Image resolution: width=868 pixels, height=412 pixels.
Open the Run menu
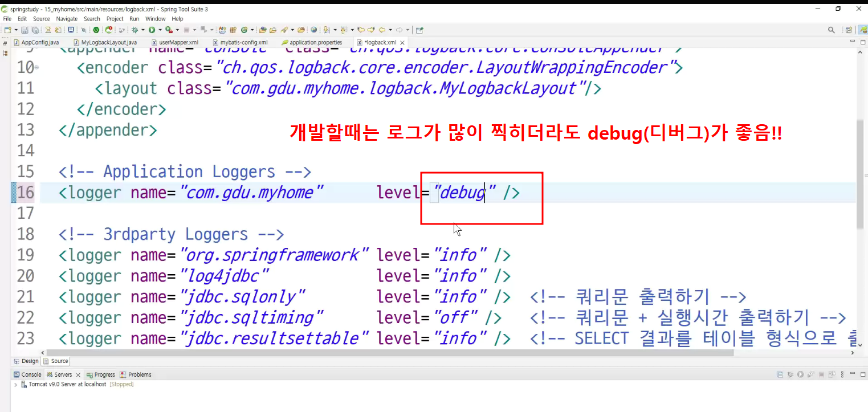(x=135, y=19)
